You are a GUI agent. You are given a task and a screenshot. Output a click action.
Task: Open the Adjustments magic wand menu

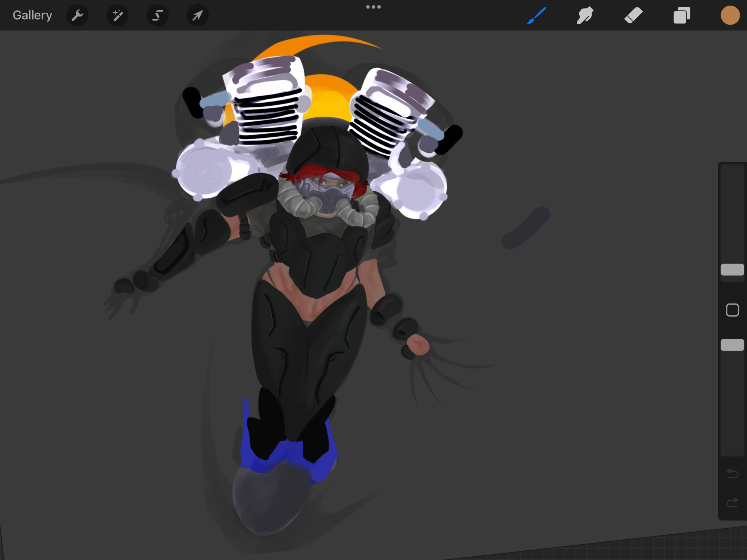118,15
